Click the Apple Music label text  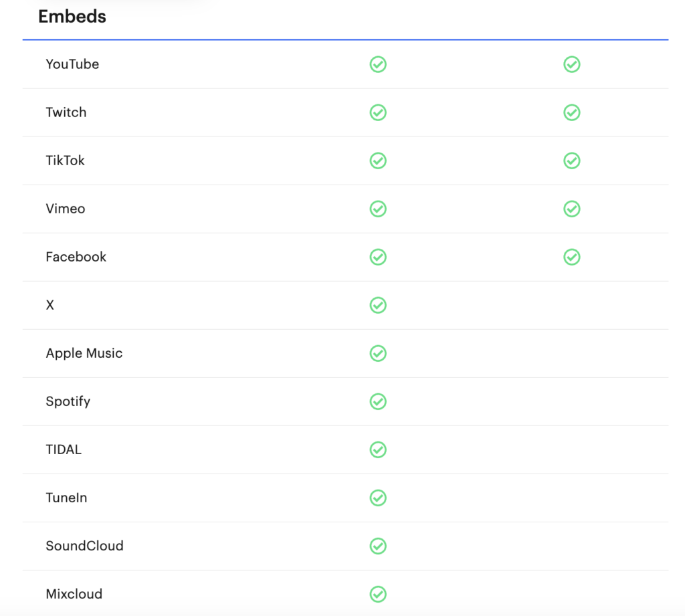(x=84, y=353)
